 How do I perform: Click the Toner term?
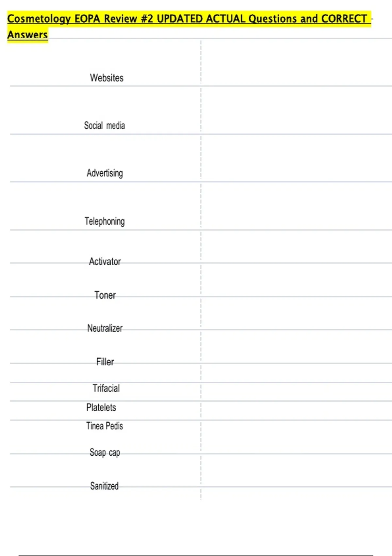pos(105,295)
